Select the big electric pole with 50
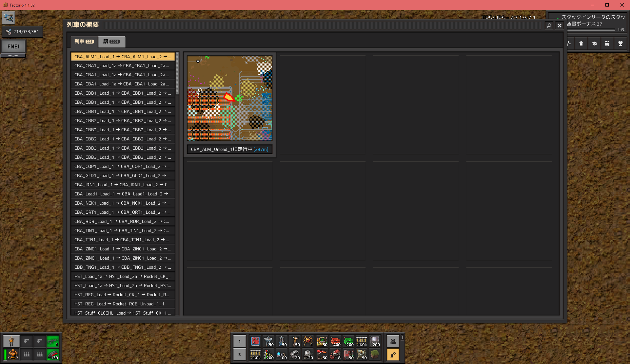 [x=269, y=341]
